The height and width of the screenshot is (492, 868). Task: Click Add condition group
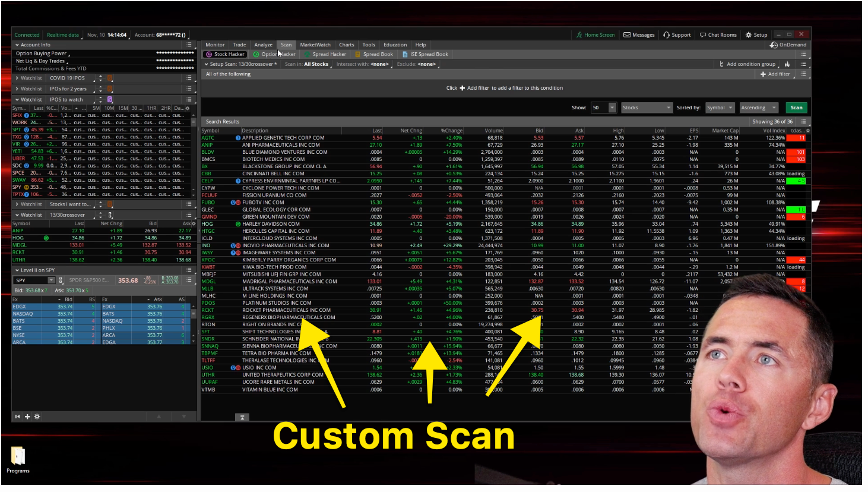pos(747,64)
